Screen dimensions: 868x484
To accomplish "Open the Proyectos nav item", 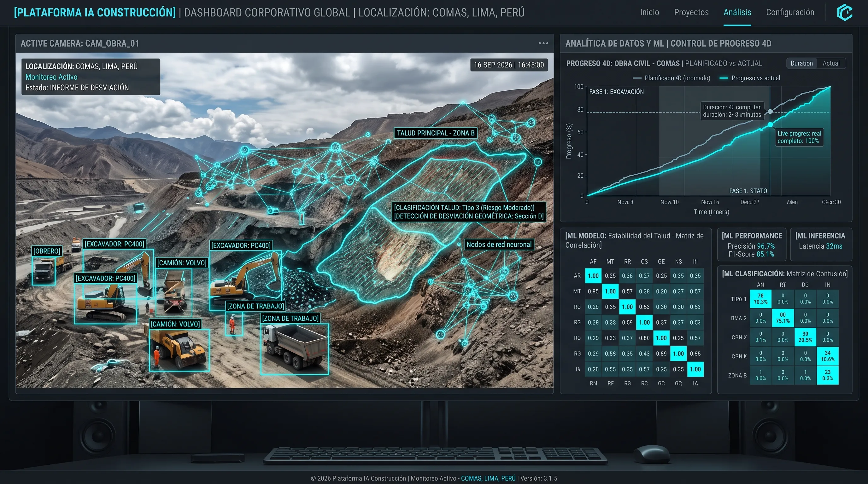I will (x=691, y=13).
